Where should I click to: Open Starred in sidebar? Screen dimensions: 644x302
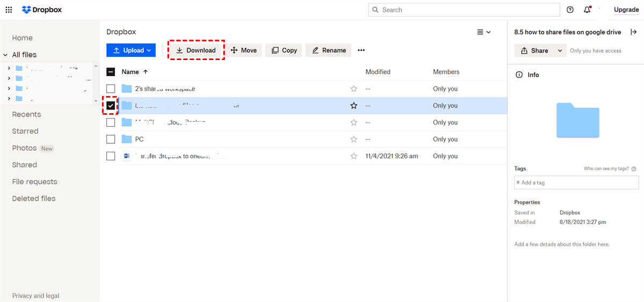click(x=25, y=131)
